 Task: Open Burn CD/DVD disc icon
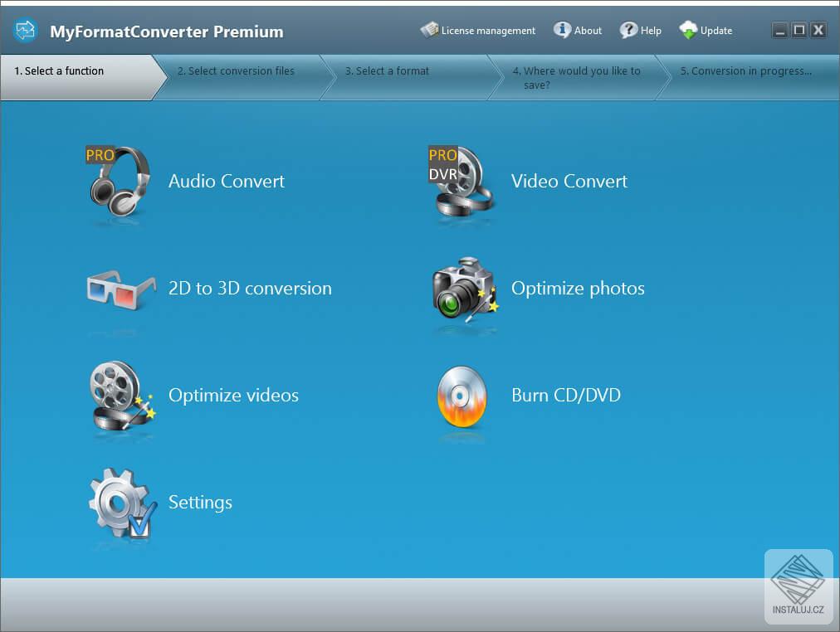point(462,398)
